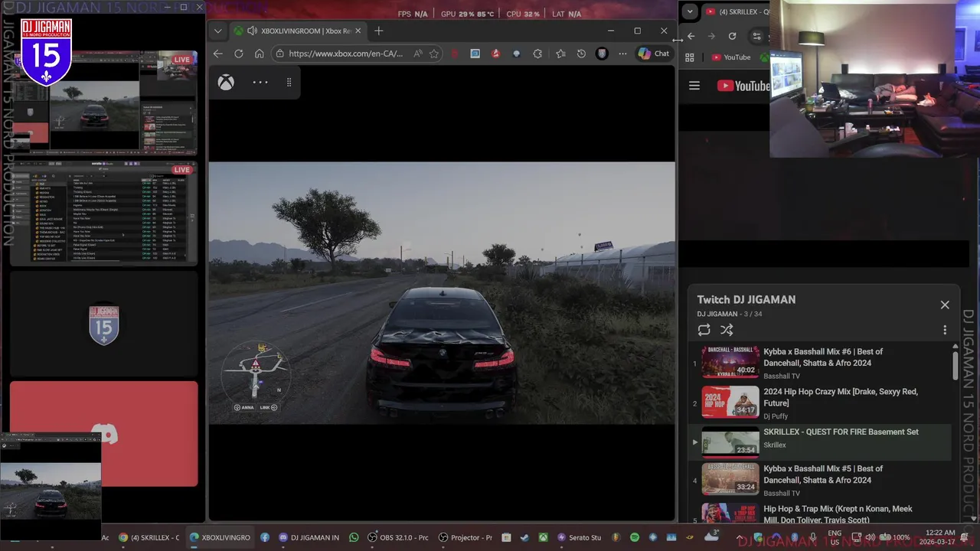Reload the YouTube page in Chrome
The image size is (980, 551).
click(732, 36)
